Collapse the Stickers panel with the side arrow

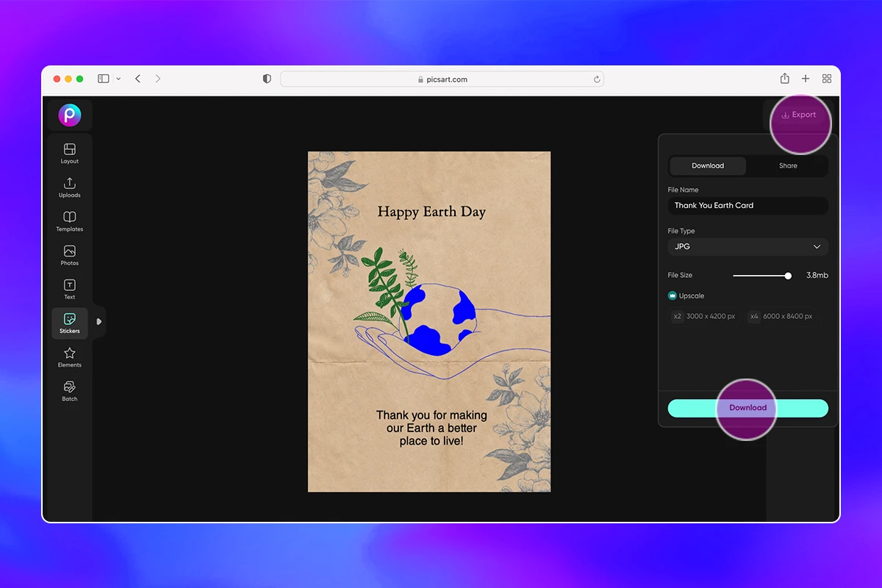click(98, 322)
